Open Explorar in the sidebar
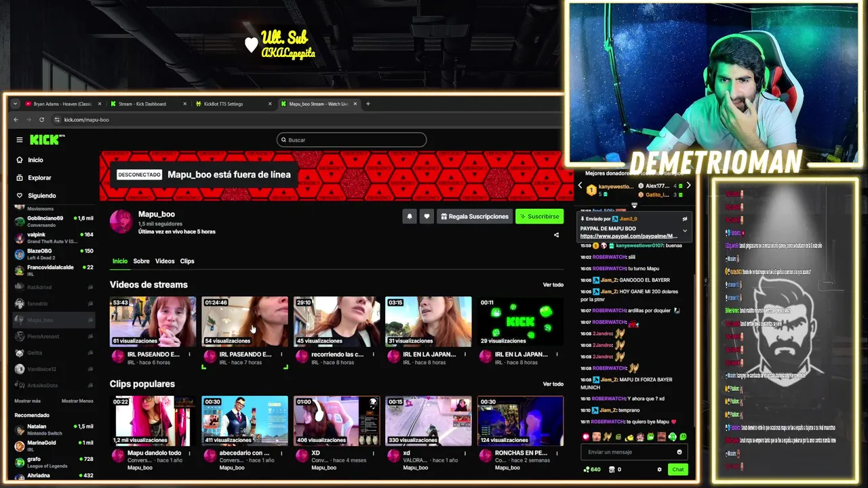 coord(39,178)
